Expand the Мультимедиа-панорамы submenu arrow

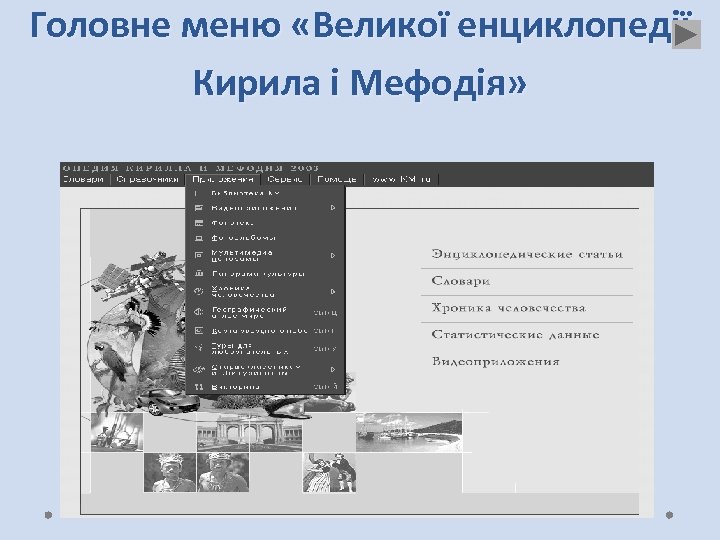pyautogui.click(x=333, y=255)
